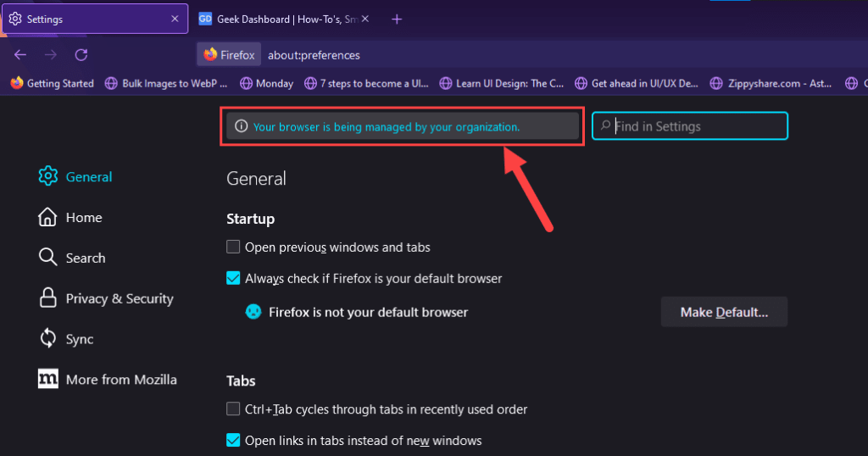Close the Geek Dashboard tab

[x=365, y=19]
